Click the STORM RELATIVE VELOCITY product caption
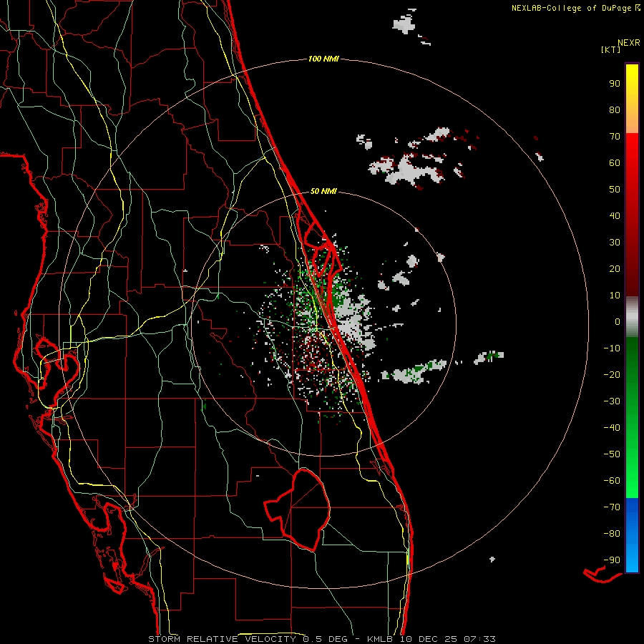Screen dimensions: 644x644 pos(222,639)
